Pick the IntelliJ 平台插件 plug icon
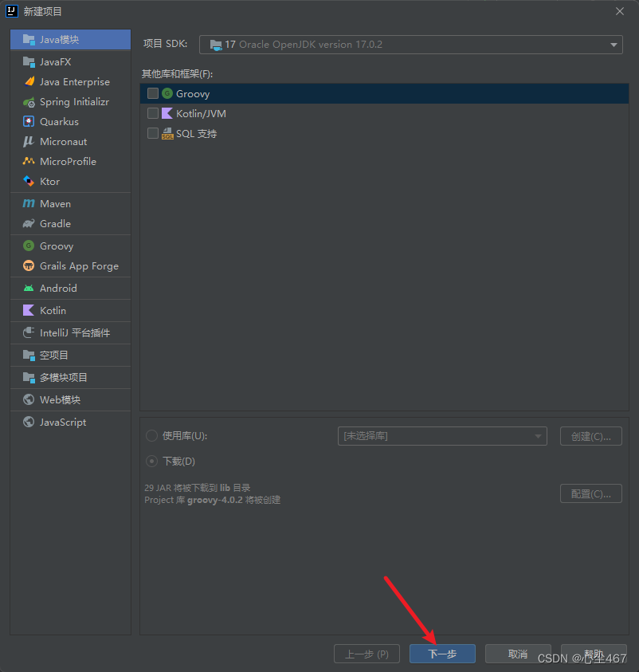The height and width of the screenshot is (672, 639). (x=29, y=333)
